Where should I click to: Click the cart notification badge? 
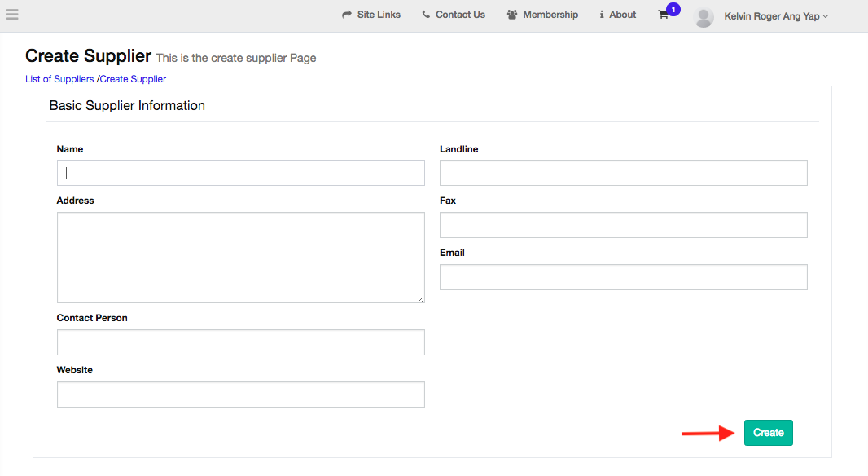(673, 9)
